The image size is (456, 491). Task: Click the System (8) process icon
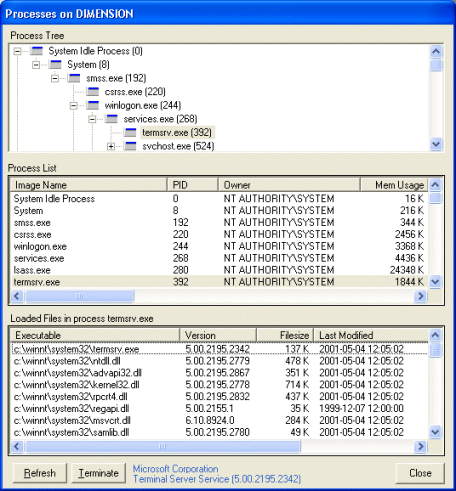click(x=55, y=65)
